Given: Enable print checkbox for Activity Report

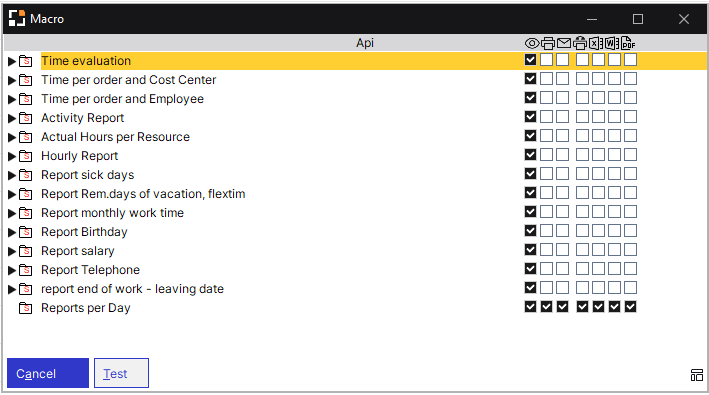Looking at the screenshot, I should pos(546,117).
